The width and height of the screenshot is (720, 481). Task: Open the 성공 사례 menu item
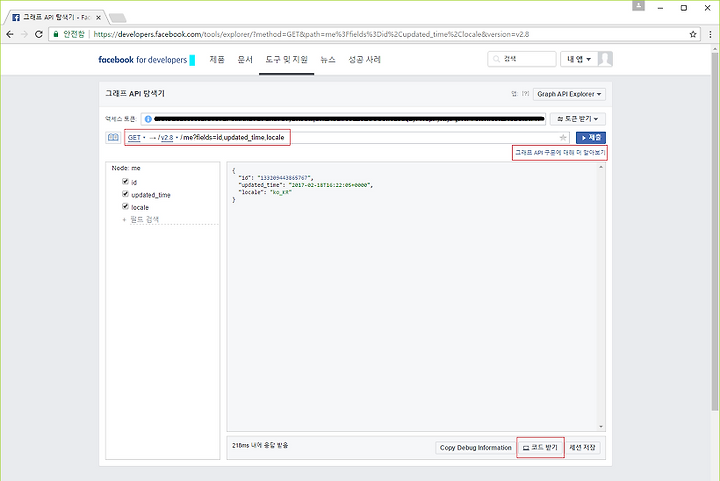pyautogui.click(x=365, y=59)
